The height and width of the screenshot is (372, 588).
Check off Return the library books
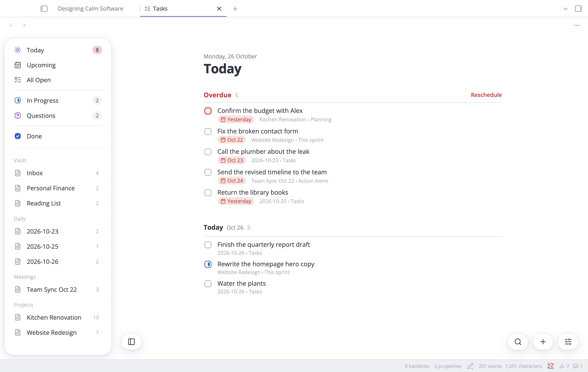point(208,192)
